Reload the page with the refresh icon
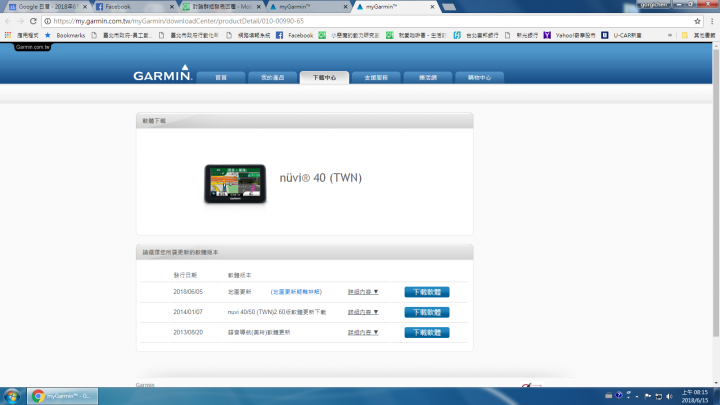The image size is (720, 405). click(33, 21)
